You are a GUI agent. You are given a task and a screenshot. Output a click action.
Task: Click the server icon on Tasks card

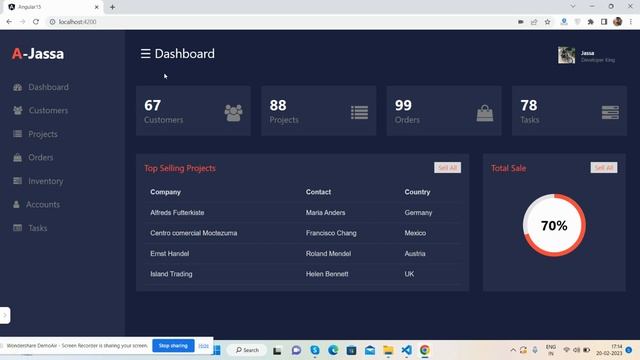[x=610, y=113]
